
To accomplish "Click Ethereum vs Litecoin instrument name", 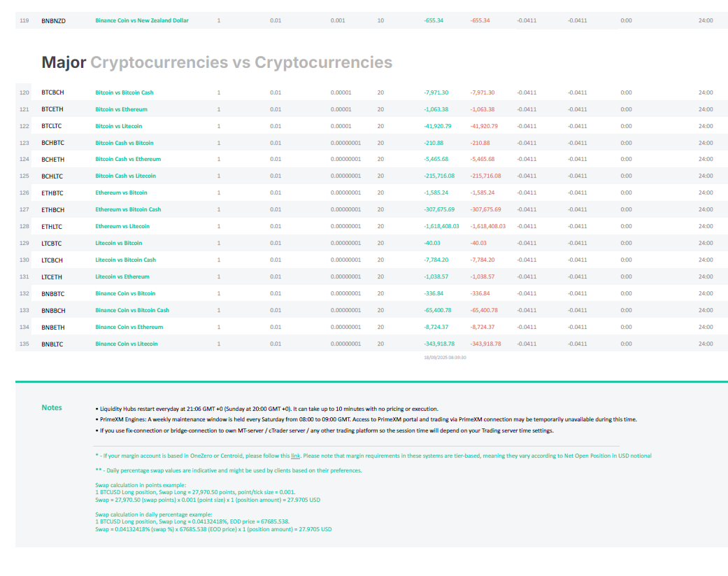I will tap(122, 226).
